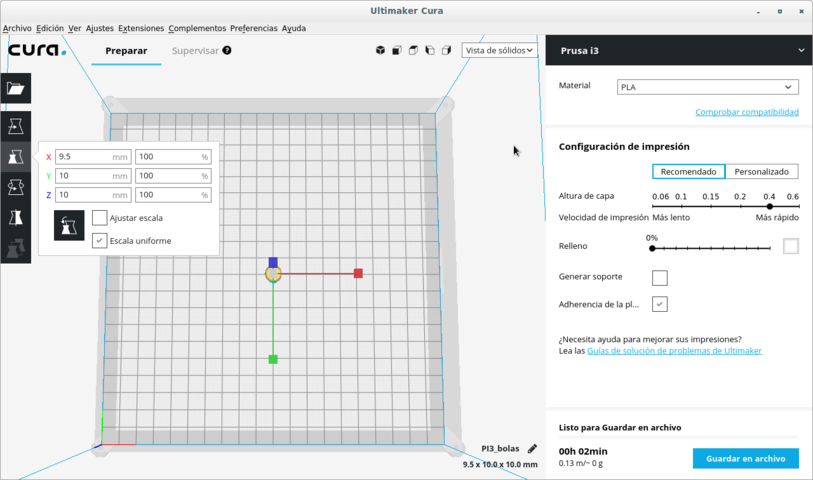Switch to the Supervisar tab

(195, 51)
